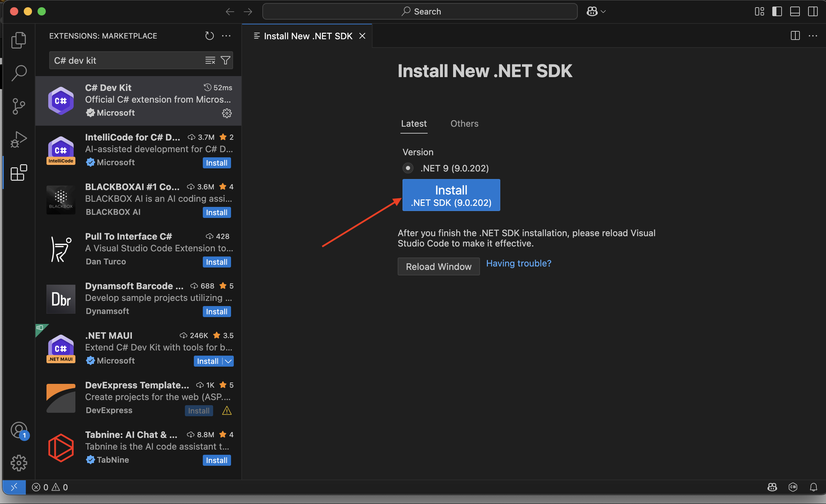The height and width of the screenshot is (504, 826).
Task: Show errors and warnings in status bar
Action: [x=50, y=487]
